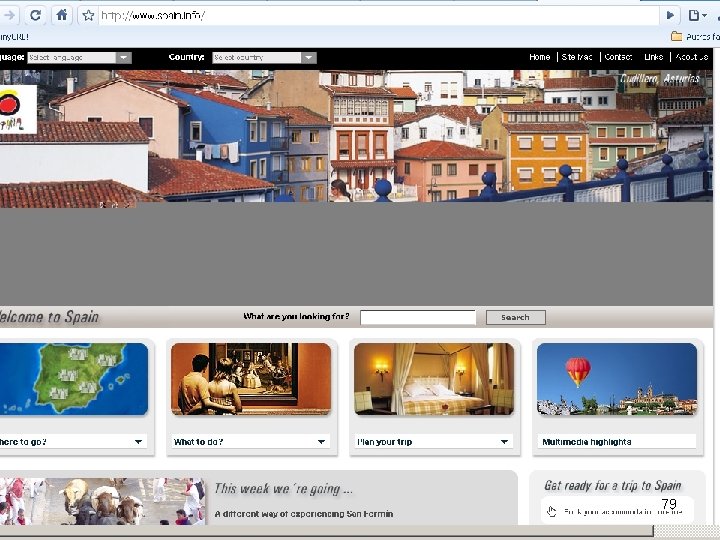Open the Contact menu link

click(x=618, y=57)
